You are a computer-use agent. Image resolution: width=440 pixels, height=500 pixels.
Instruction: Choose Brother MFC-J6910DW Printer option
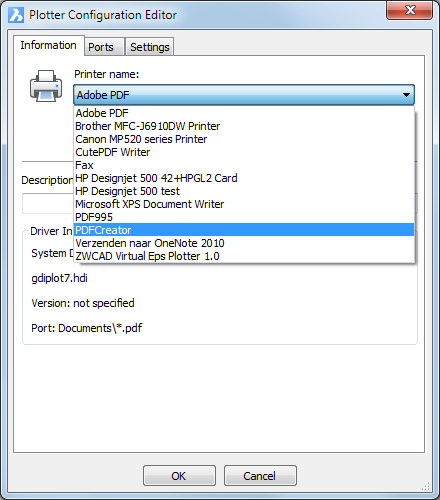(244, 126)
